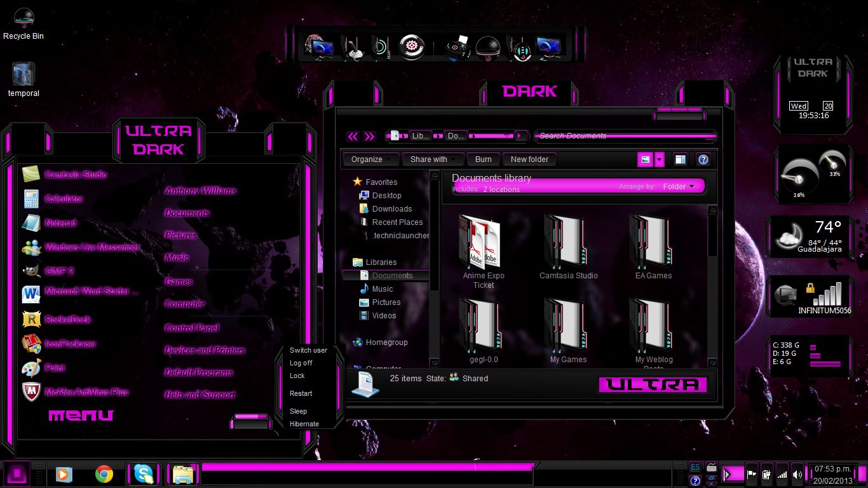Open the Recycle Bin desktop icon
The width and height of the screenshot is (868, 488).
click(24, 24)
